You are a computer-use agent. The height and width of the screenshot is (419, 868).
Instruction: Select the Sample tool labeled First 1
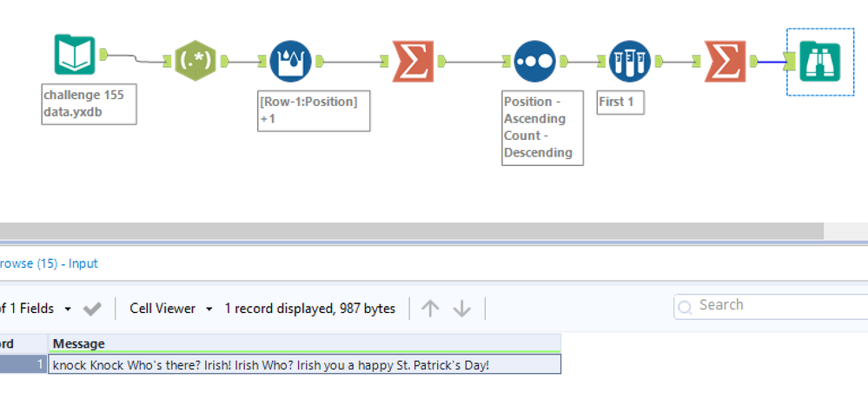tap(629, 61)
